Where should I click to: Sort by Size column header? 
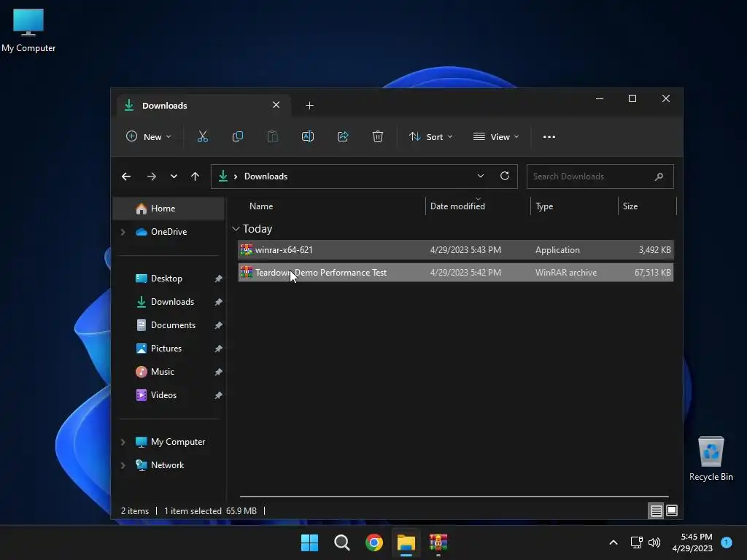point(630,206)
